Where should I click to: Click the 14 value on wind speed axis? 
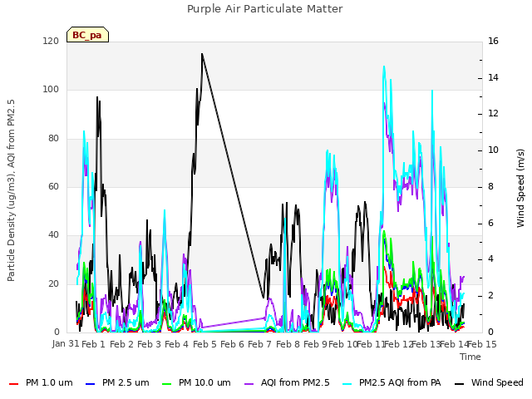click(x=493, y=77)
